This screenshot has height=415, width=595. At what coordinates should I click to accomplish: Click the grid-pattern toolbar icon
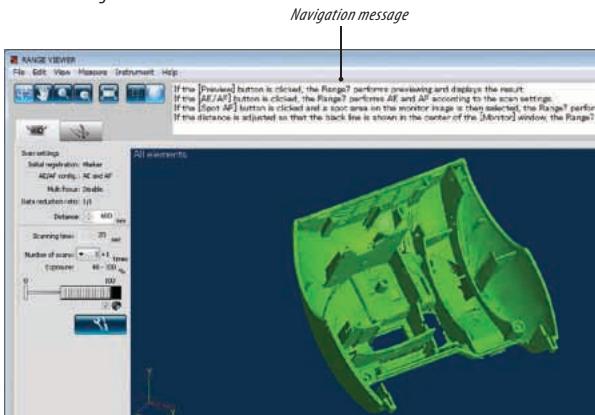tap(136, 93)
